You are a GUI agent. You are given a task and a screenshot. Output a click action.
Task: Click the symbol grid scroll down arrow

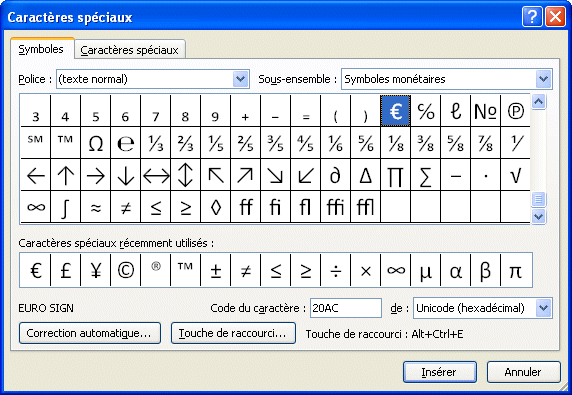coord(538,216)
